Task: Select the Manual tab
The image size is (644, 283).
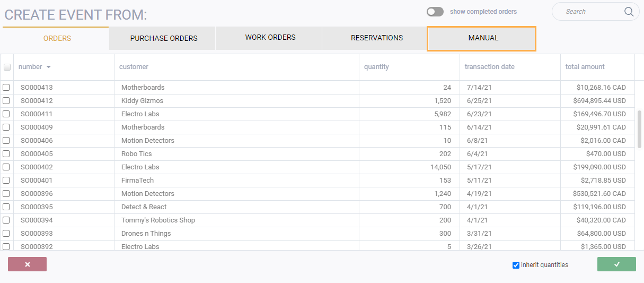Action: 482,38
